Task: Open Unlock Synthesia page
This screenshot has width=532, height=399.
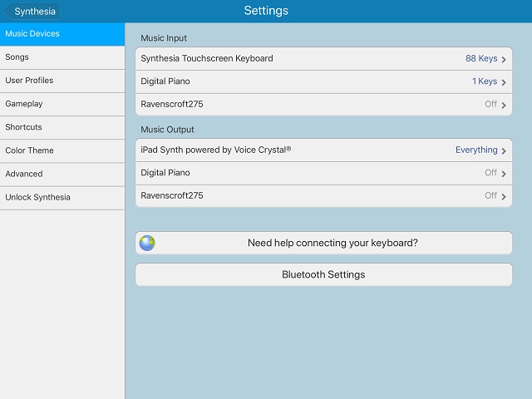Action: pyautogui.click(x=62, y=198)
